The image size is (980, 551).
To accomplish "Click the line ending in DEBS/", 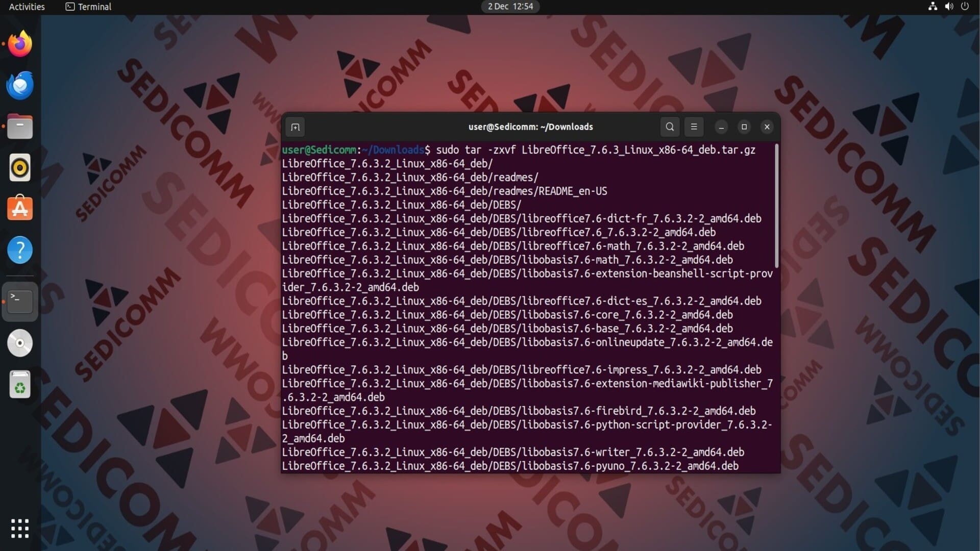I will (402, 205).
